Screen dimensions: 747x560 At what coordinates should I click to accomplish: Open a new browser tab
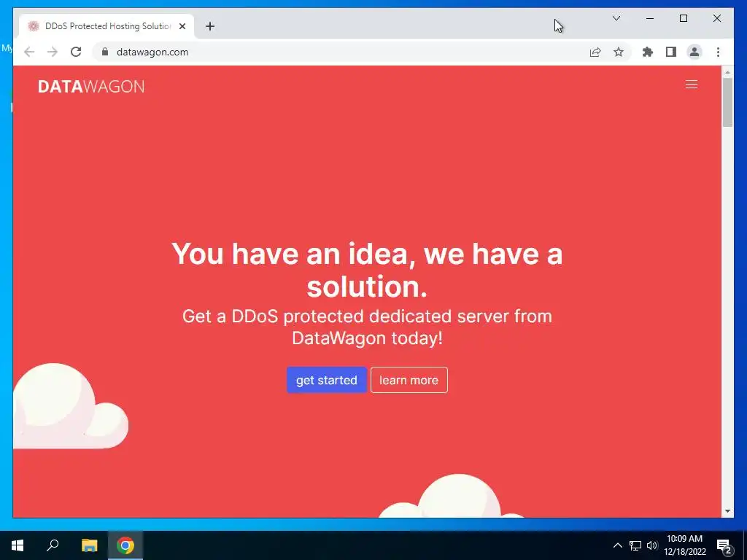pyautogui.click(x=210, y=26)
